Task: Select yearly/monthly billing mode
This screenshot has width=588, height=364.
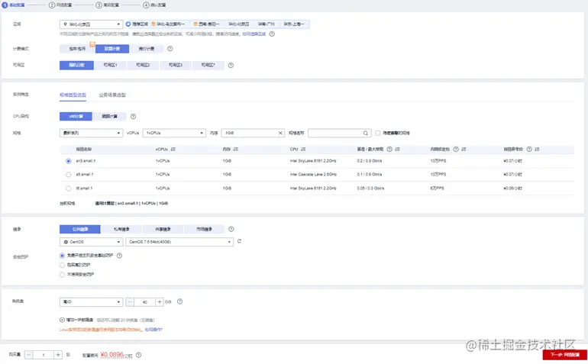Action: tap(77, 49)
